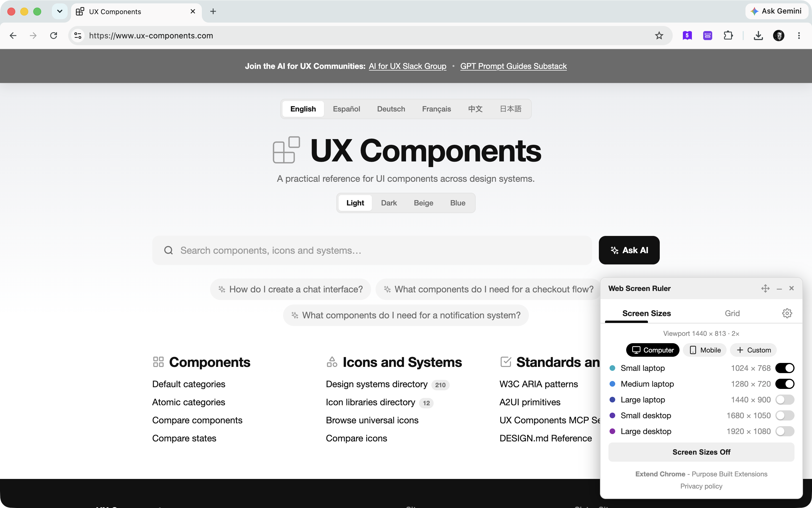This screenshot has width=812, height=508.
Task: Focus the Search components input field
Action: (372, 250)
